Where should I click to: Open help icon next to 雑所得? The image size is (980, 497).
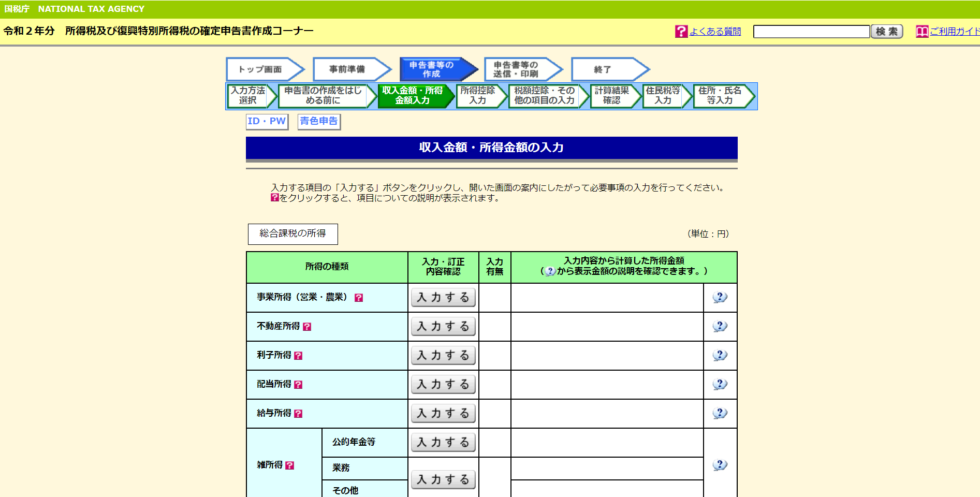click(290, 465)
